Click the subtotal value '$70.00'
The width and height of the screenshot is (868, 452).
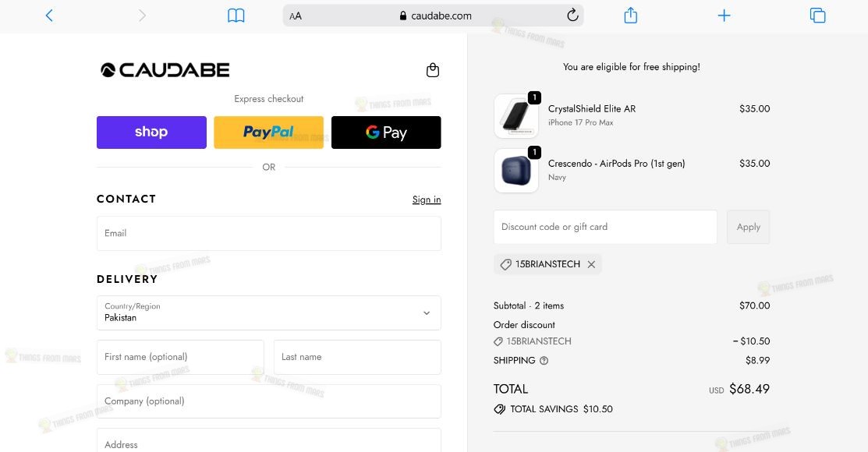pos(754,305)
